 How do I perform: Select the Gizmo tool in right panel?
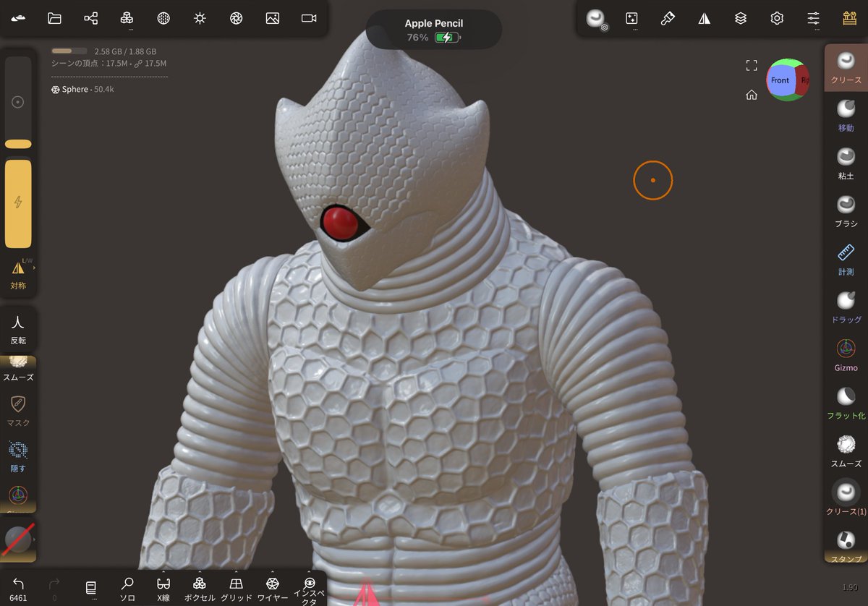click(x=846, y=355)
